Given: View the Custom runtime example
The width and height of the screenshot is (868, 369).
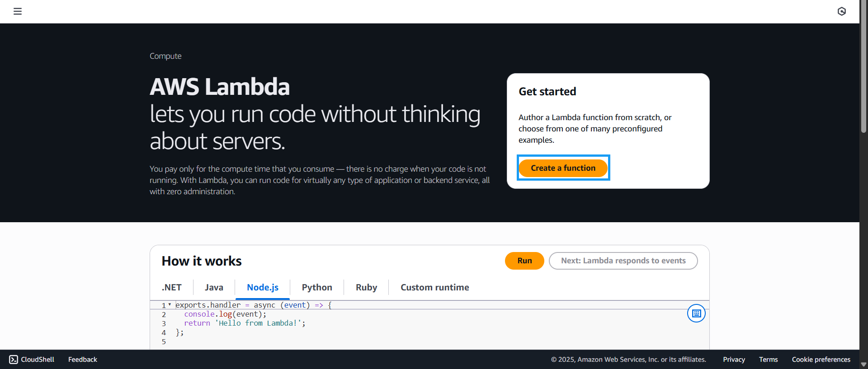Looking at the screenshot, I should [434, 287].
